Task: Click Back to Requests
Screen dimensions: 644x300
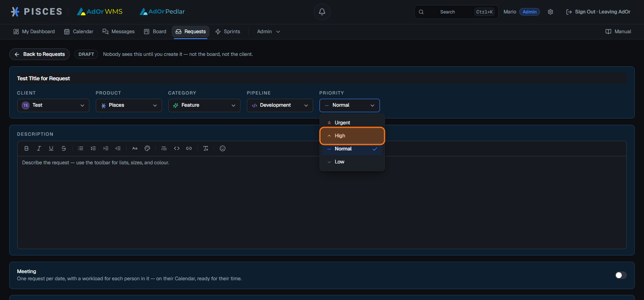Action: pyautogui.click(x=39, y=54)
